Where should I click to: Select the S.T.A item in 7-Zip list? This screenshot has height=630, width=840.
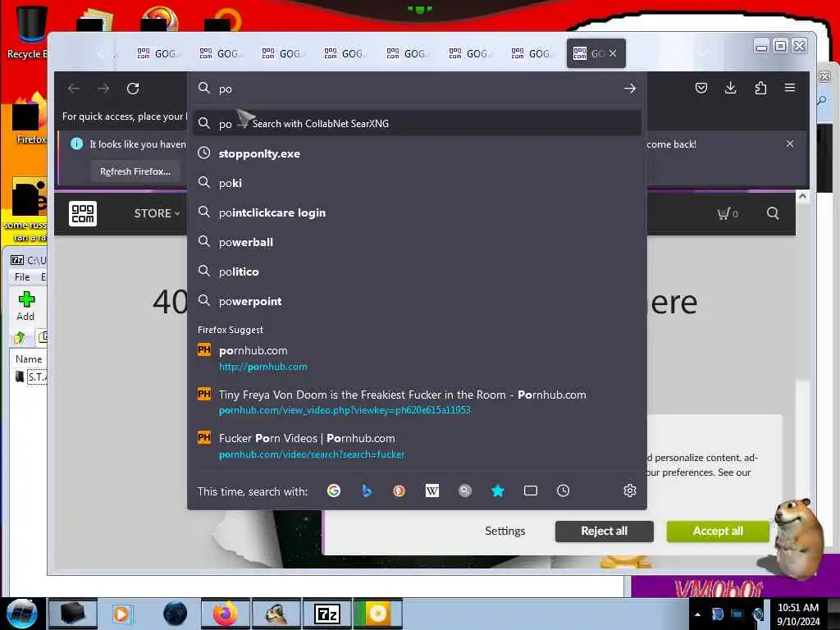(31, 377)
